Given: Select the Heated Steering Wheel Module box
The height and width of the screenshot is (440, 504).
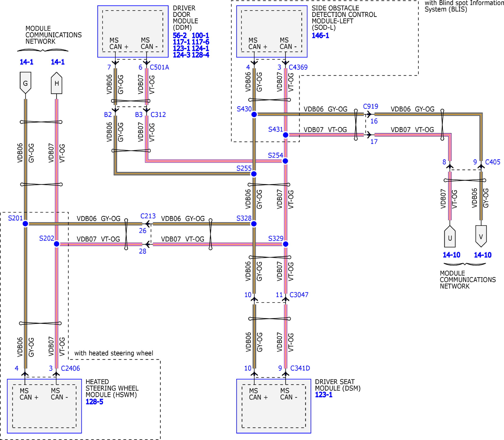Looking at the screenshot, I should click(x=44, y=406).
